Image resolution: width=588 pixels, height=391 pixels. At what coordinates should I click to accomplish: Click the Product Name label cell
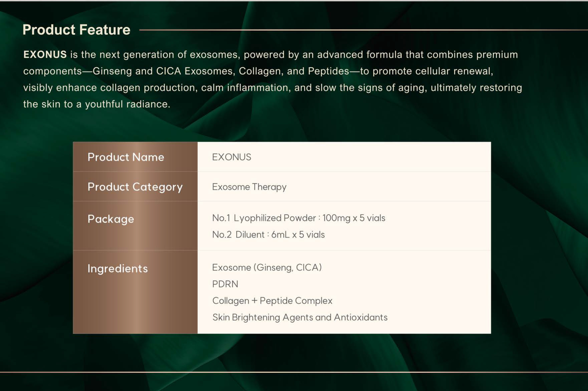point(135,157)
